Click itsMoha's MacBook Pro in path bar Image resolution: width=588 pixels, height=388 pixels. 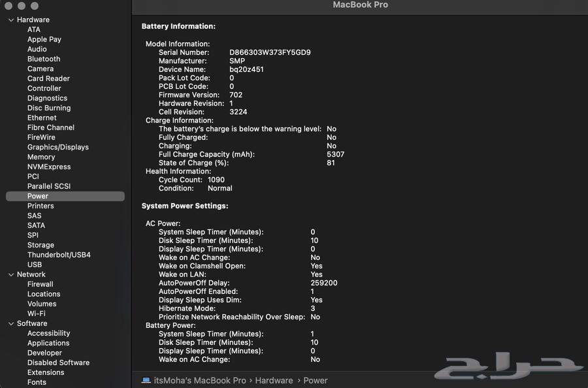click(200, 380)
